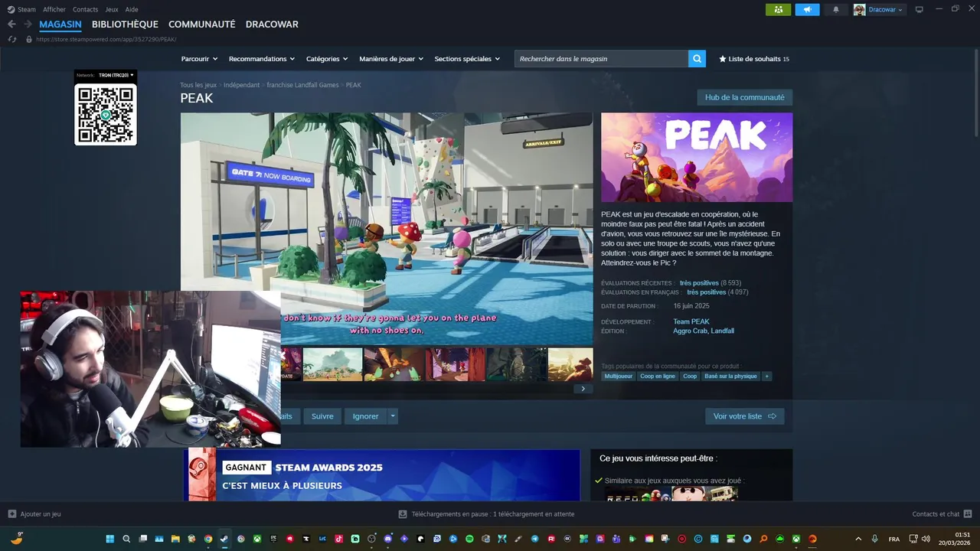Open the Dracowar account dropdown
980x551 pixels.
click(878, 10)
